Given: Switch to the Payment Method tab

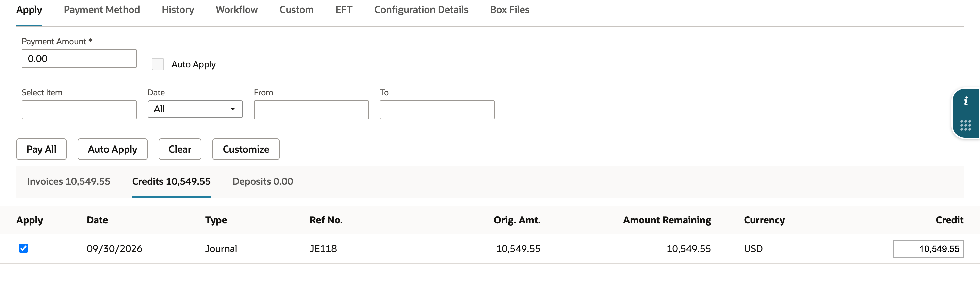Looking at the screenshot, I should pos(102,10).
